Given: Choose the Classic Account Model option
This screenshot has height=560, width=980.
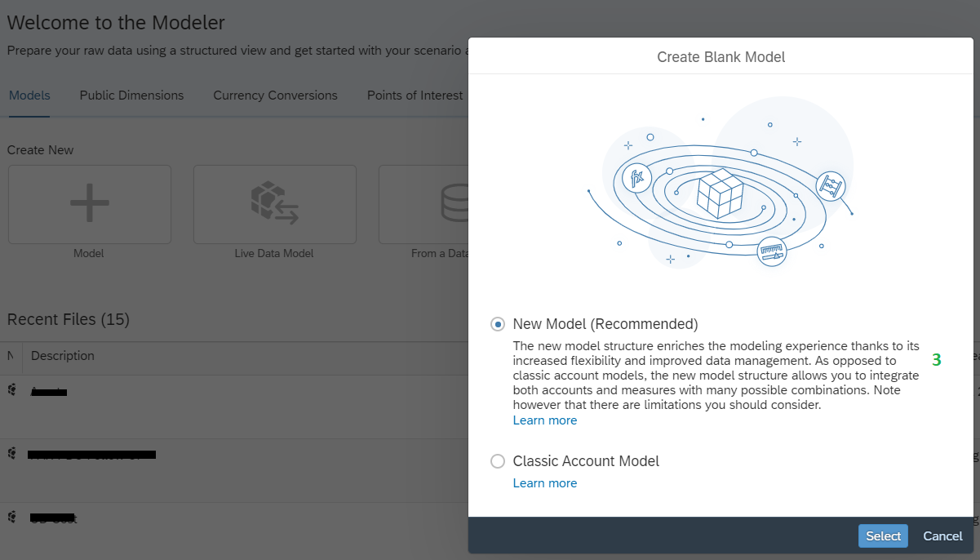Looking at the screenshot, I should tap(498, 461).
